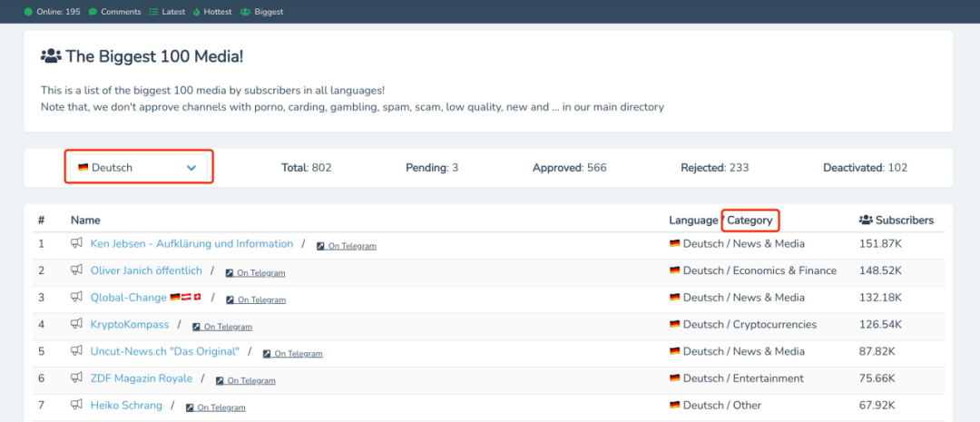Click the external-link icon for Oliver Janich
This screenshot has height=422, width=980.
pos(230,273)
